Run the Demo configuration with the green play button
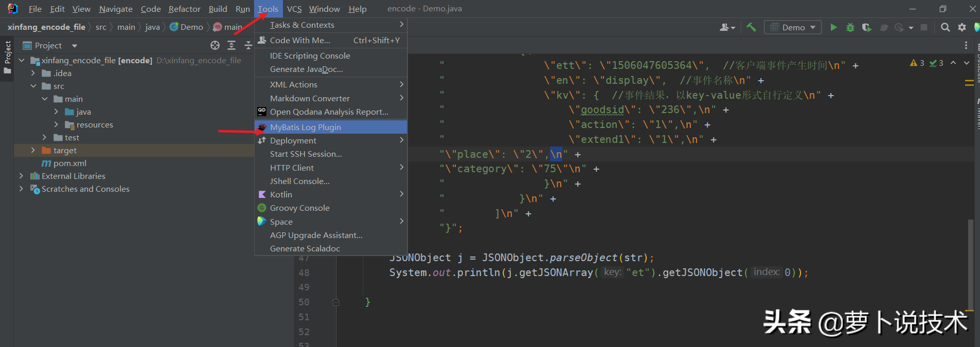The image size is (980, 347). click(x=833, y=27)
